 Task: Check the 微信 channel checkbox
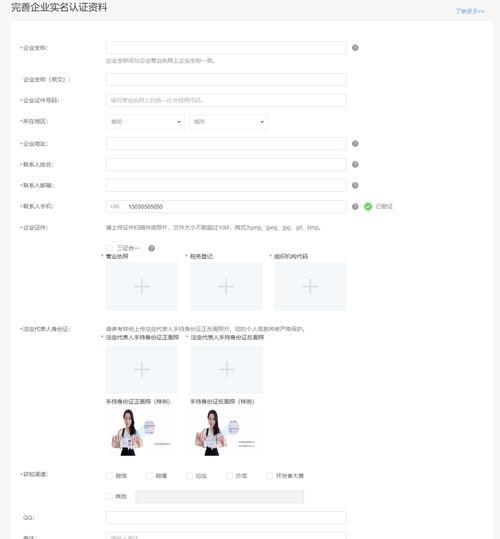[x=109, y=476]
